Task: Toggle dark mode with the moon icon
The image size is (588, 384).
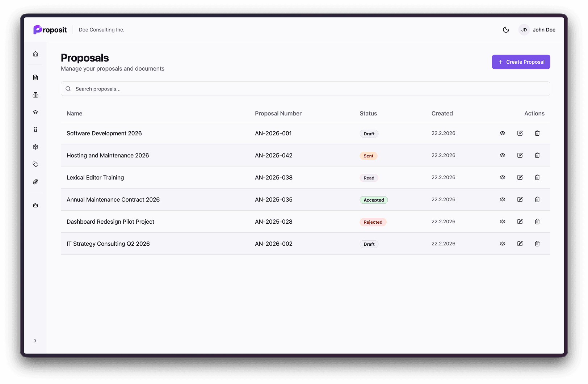Action: point(506,30)
